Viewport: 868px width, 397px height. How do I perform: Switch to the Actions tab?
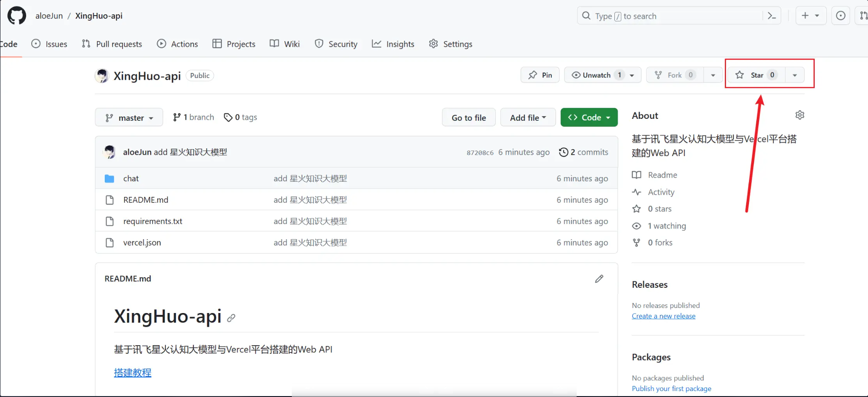coord(177,44)
